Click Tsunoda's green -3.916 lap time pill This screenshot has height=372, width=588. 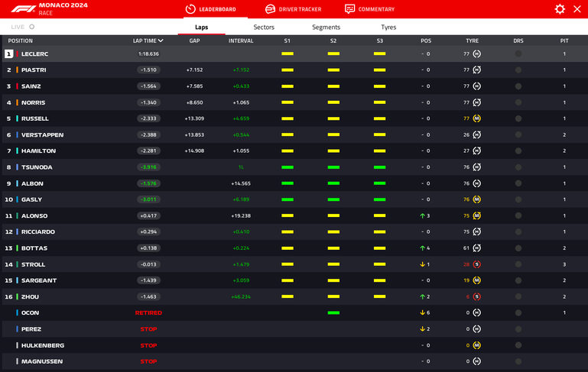click(148, 167)
